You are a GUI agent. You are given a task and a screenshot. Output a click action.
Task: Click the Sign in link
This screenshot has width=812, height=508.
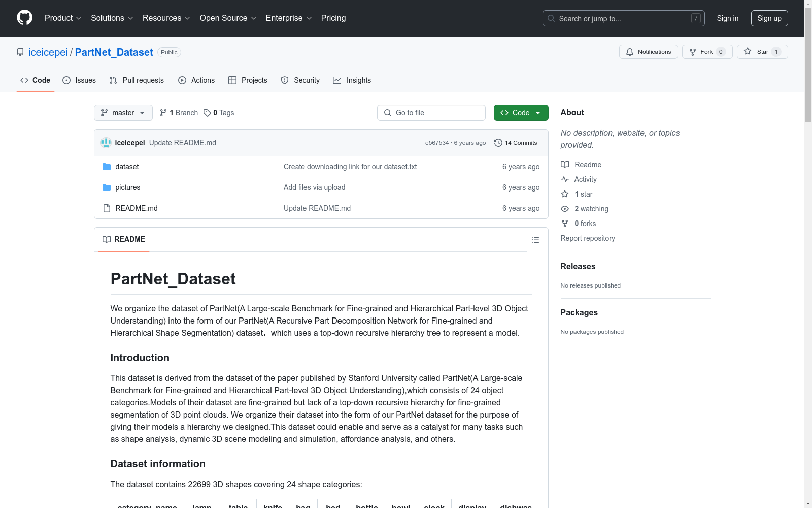728,18
